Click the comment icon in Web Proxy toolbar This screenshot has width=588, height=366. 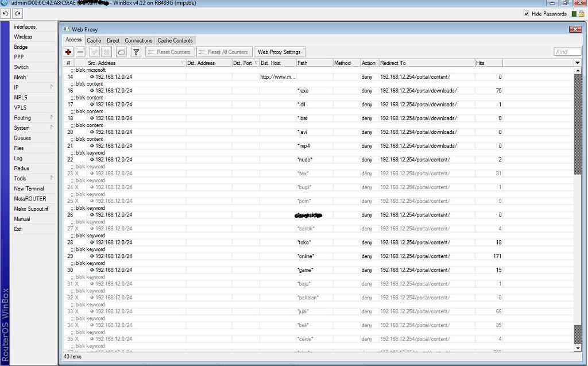point(121,52)
